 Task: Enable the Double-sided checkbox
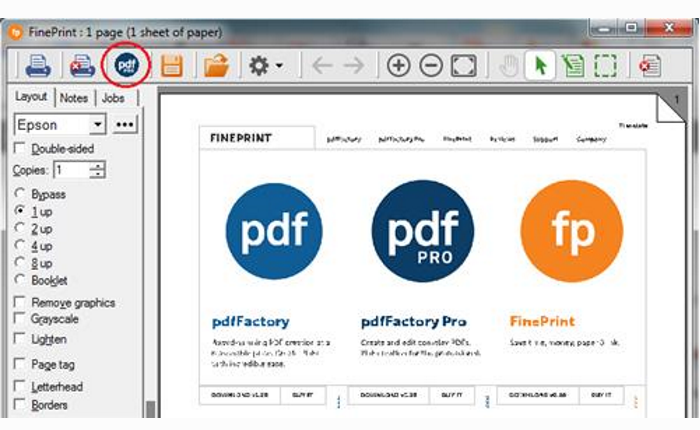[20, 148]
